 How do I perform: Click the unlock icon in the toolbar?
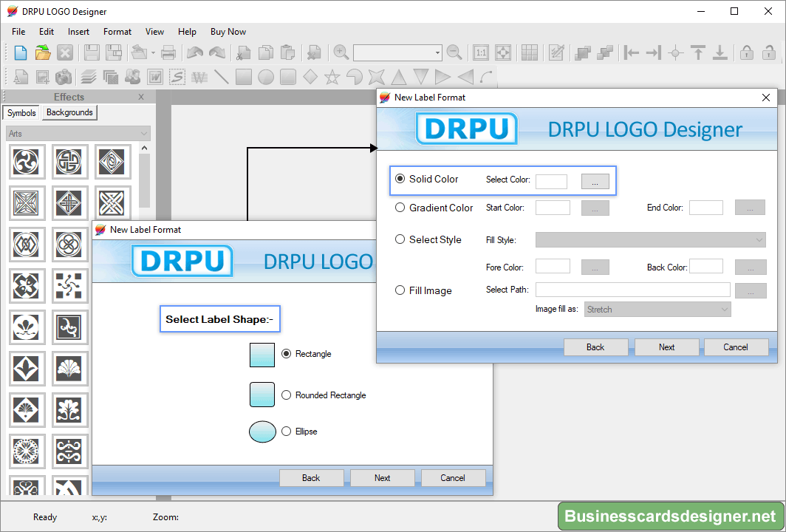point(768,52)
